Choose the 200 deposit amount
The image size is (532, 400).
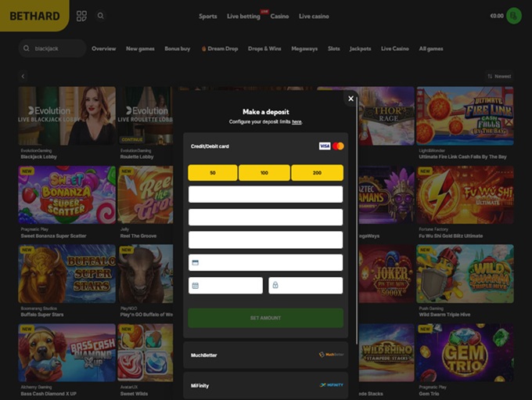[317, 173]
